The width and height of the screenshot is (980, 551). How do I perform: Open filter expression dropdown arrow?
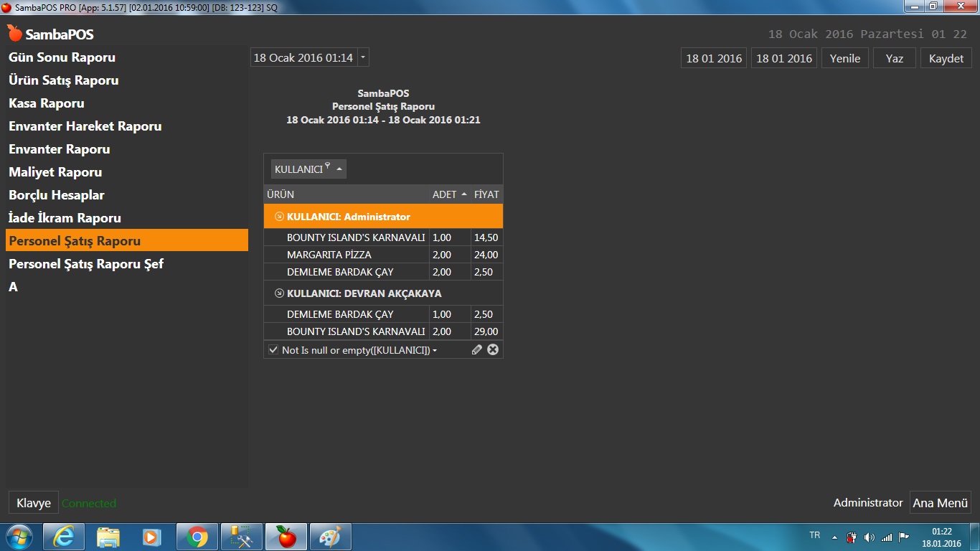coord(435,351)
